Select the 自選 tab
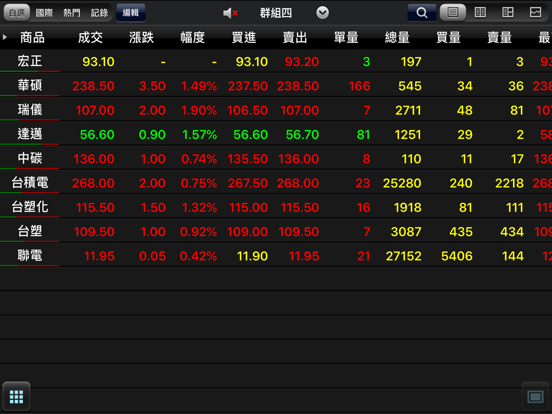552x414 pixels. tap(17, 13)
